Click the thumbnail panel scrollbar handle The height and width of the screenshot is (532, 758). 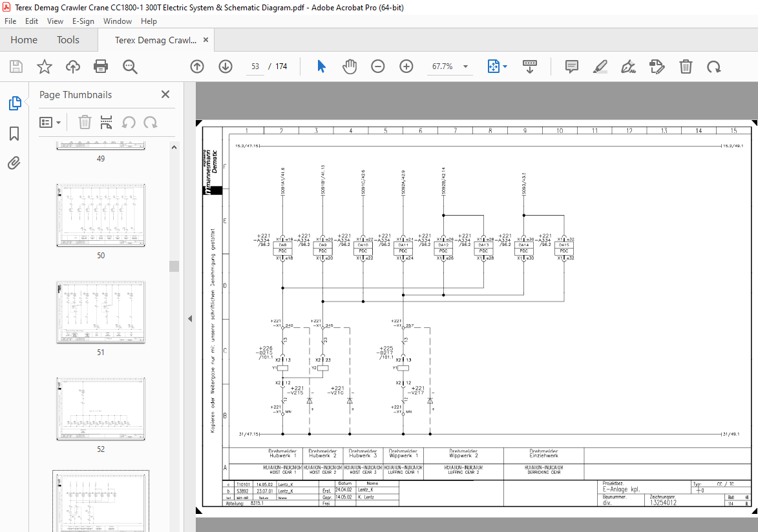pos(174,266)
